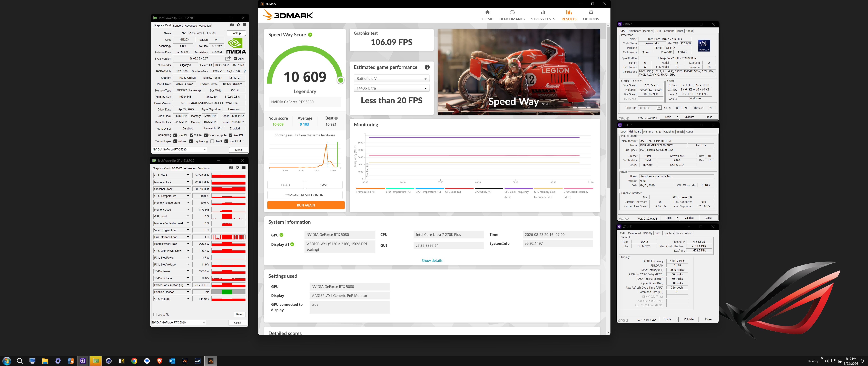Open notifications bell in system tray

tap(862, 361)
